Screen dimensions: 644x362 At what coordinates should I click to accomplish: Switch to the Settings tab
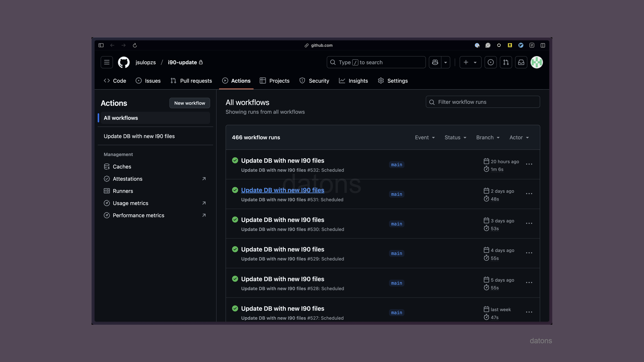pos(393,81)
